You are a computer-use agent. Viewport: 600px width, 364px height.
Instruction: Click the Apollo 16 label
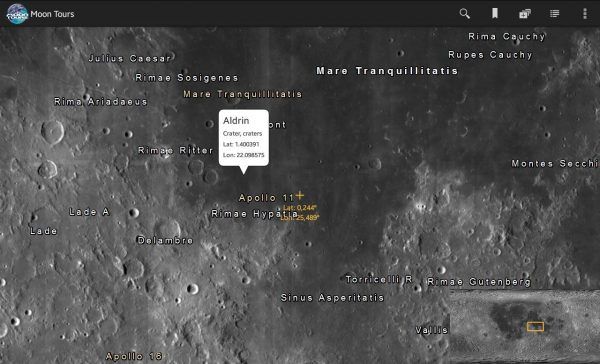tap(134, 356)
